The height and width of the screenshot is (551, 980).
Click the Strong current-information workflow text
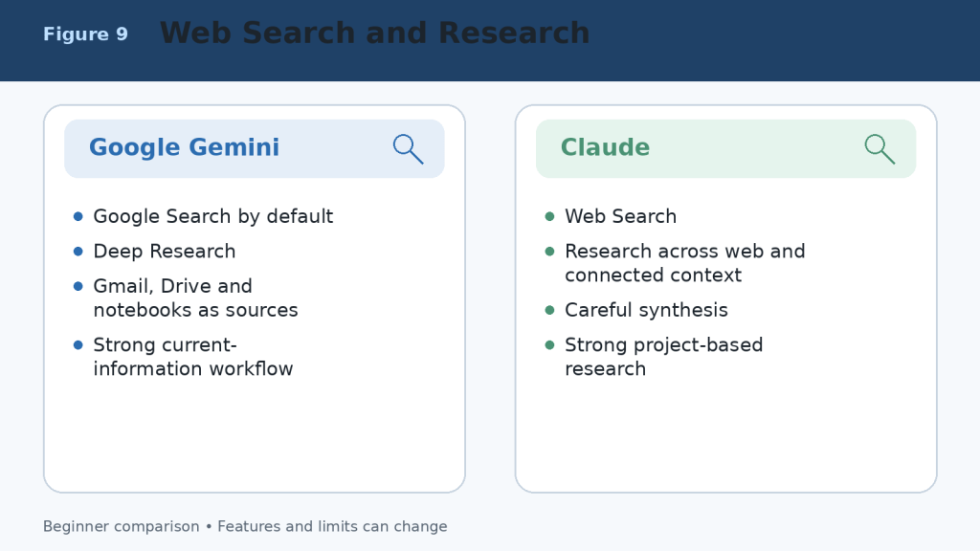(x=193, y=357)
